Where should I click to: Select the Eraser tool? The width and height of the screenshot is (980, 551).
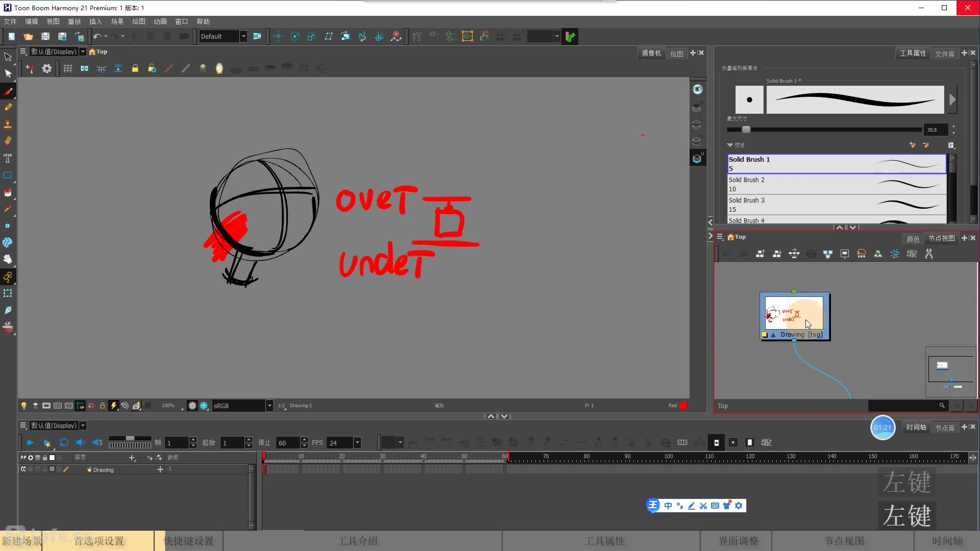point(8,141)
